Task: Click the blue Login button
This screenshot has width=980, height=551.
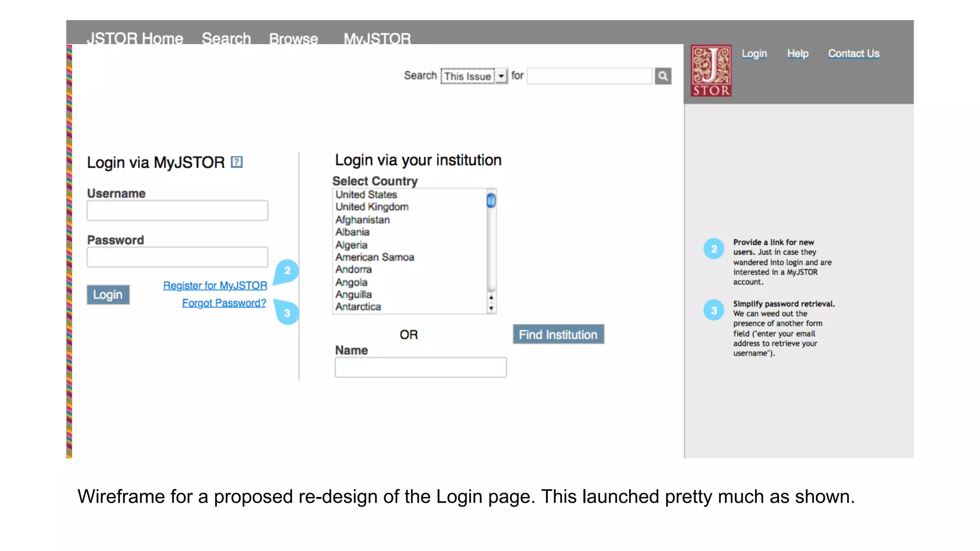Action: pyautogui.click(x=108, y=295)
